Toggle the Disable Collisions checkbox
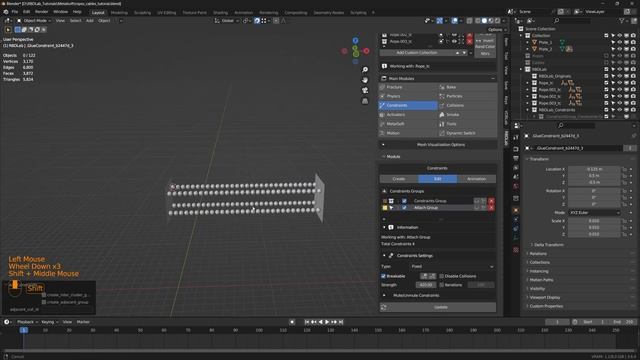 point(442,276)
